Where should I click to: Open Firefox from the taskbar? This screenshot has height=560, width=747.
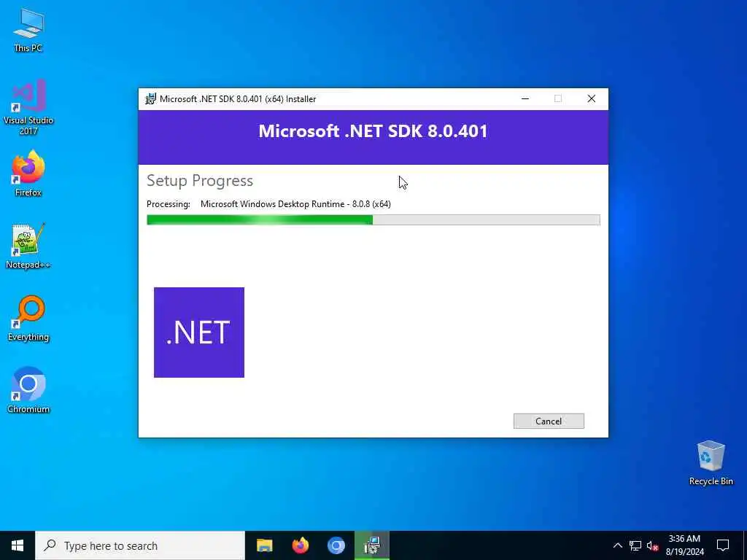tap(300, 545)
